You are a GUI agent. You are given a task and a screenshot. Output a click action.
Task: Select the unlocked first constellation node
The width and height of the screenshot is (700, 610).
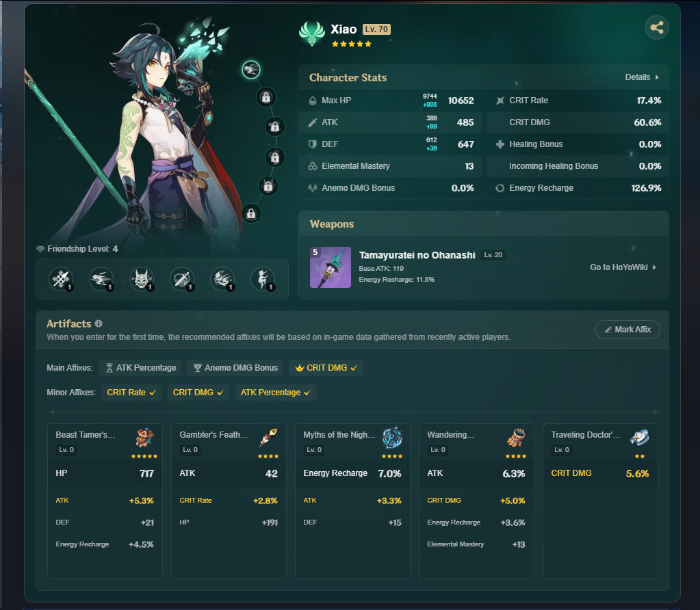click(x=251, y=70)
